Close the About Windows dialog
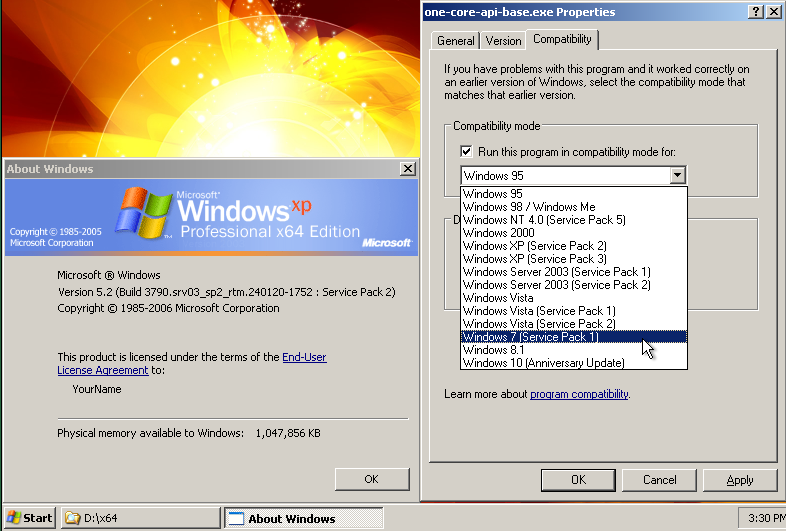786x531 pixels. 408,169
